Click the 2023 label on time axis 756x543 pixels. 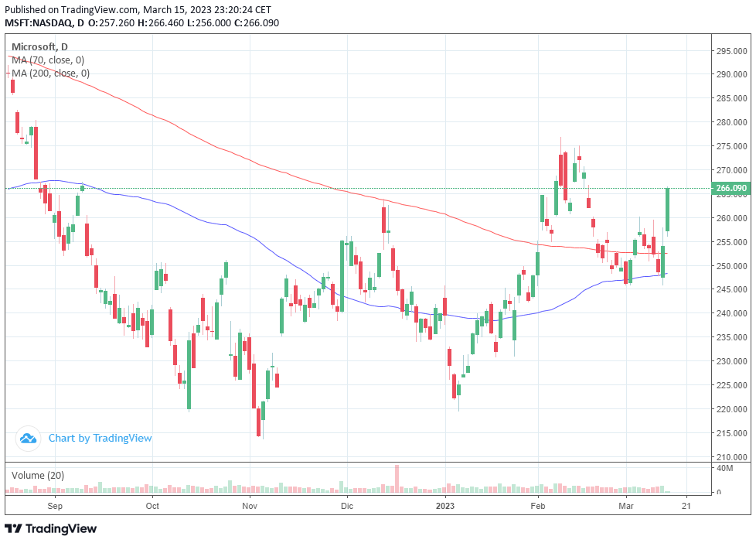(x=445, y=506)
